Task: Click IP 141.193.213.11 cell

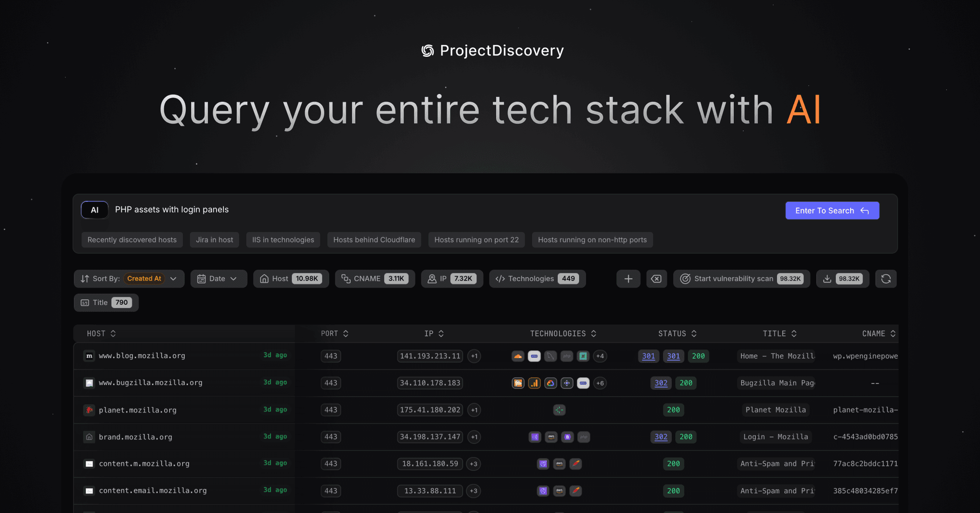Action: (x=430, y=356)
